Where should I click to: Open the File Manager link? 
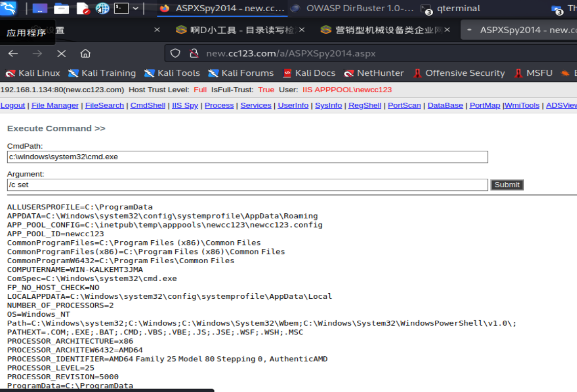[55, 105]
